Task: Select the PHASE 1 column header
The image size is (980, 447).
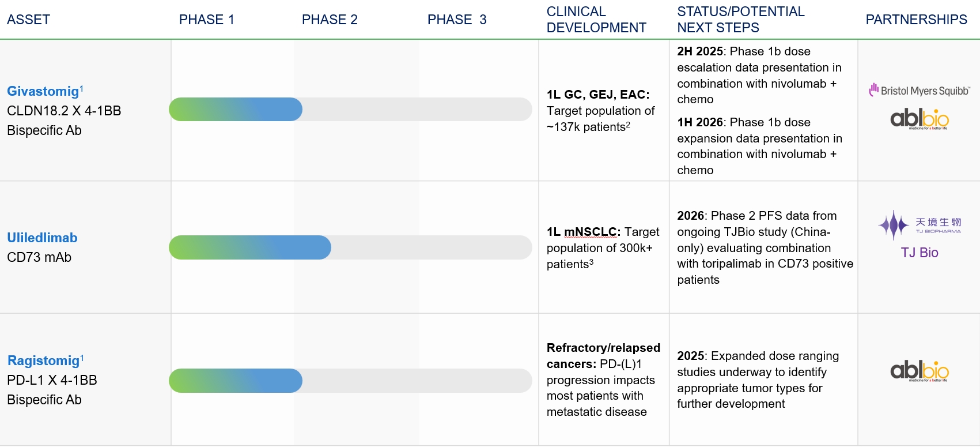Action: click(207, 20)
